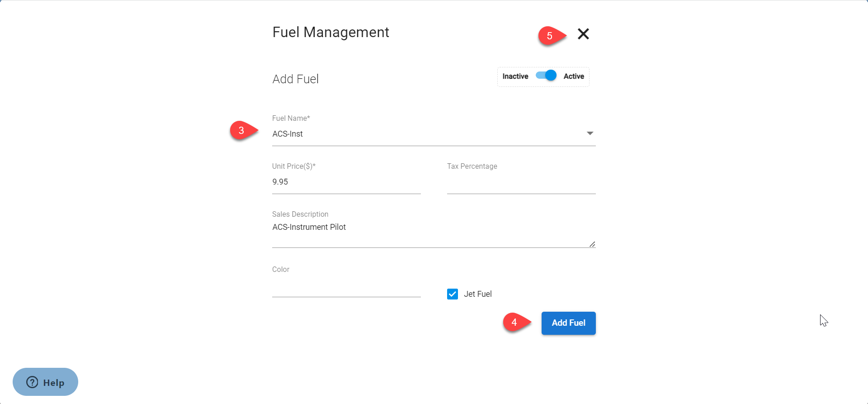Open the Color input field
Viewport: 868px width, 404px height.
(x=346, y=288)
